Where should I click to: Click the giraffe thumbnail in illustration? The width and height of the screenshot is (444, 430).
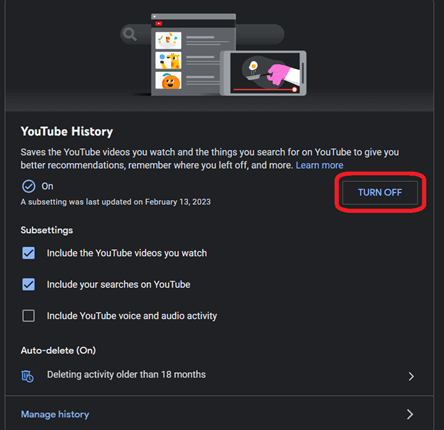click(168, 60)
